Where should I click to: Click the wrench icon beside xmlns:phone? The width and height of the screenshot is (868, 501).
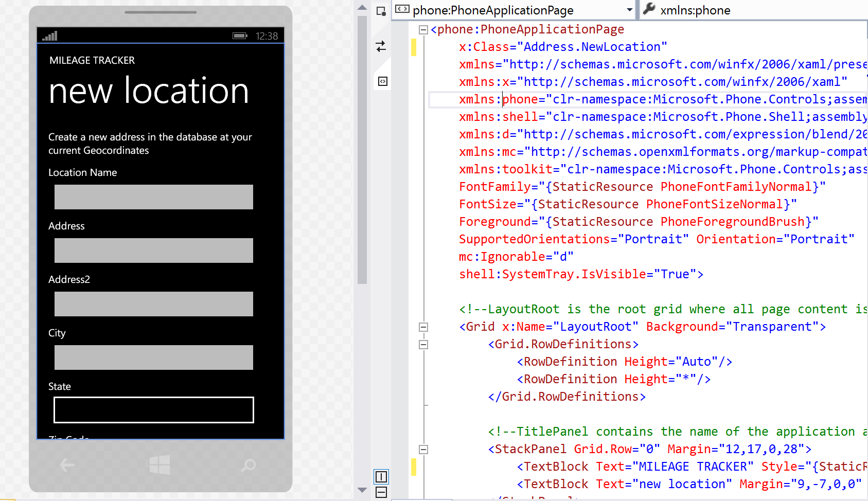(649, 9)
